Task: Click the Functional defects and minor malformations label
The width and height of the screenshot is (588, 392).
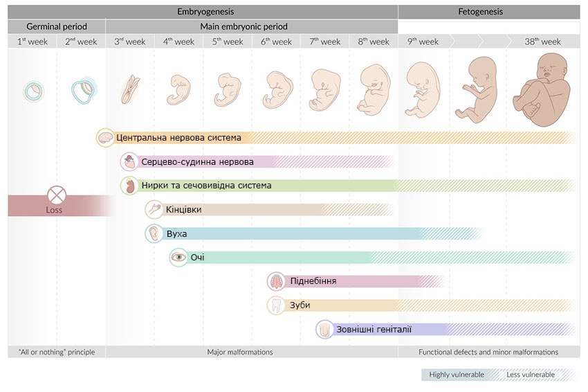Action: (488, 353)
